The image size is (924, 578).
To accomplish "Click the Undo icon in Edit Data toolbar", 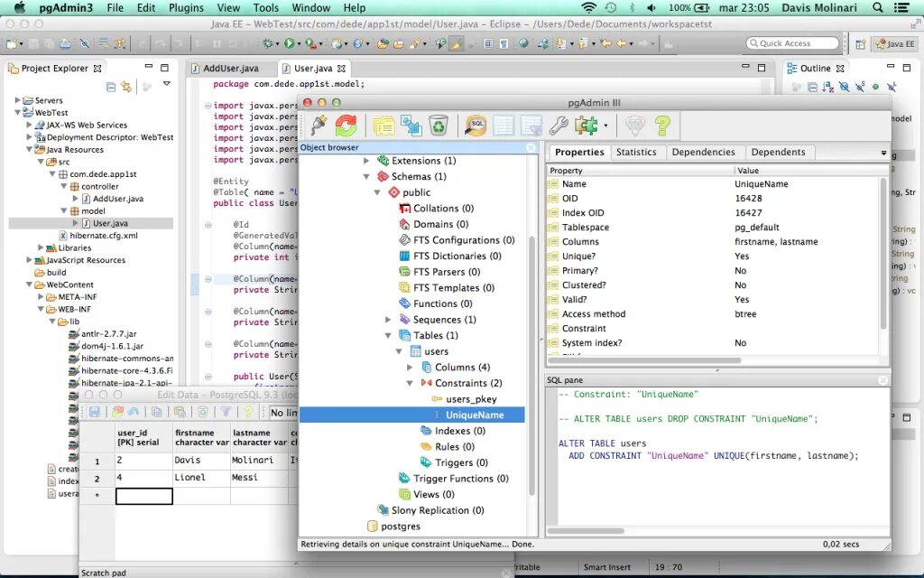I will click(x=134, y=412).
